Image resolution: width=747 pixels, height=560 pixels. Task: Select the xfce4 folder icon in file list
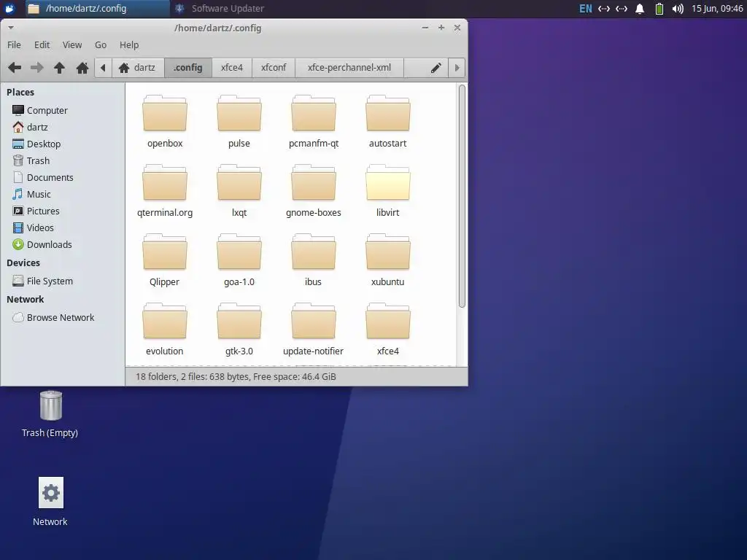click(388, 329)
